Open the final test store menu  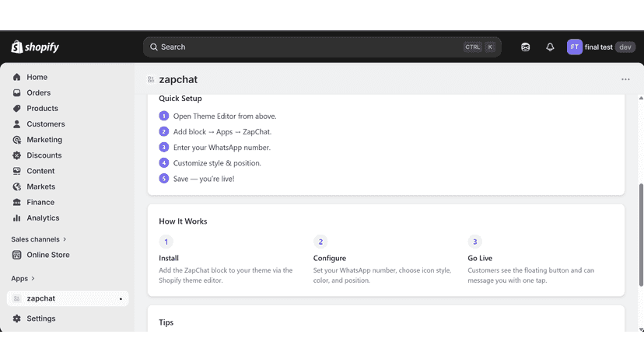(x=601, y=47)
